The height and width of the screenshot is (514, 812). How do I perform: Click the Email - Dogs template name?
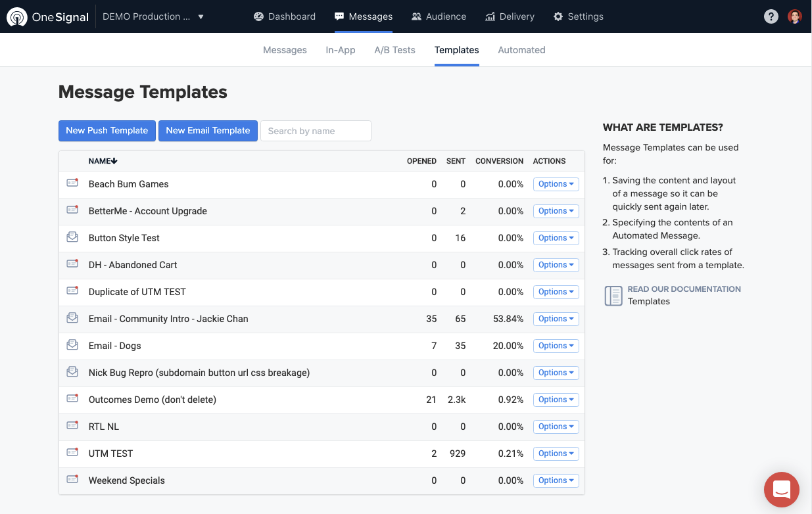(x=115, y=346)
